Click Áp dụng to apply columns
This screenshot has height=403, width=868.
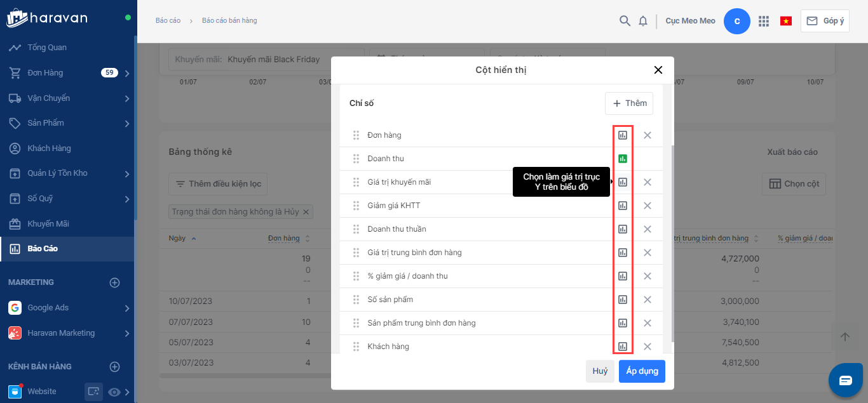click(x=642, y=371)
